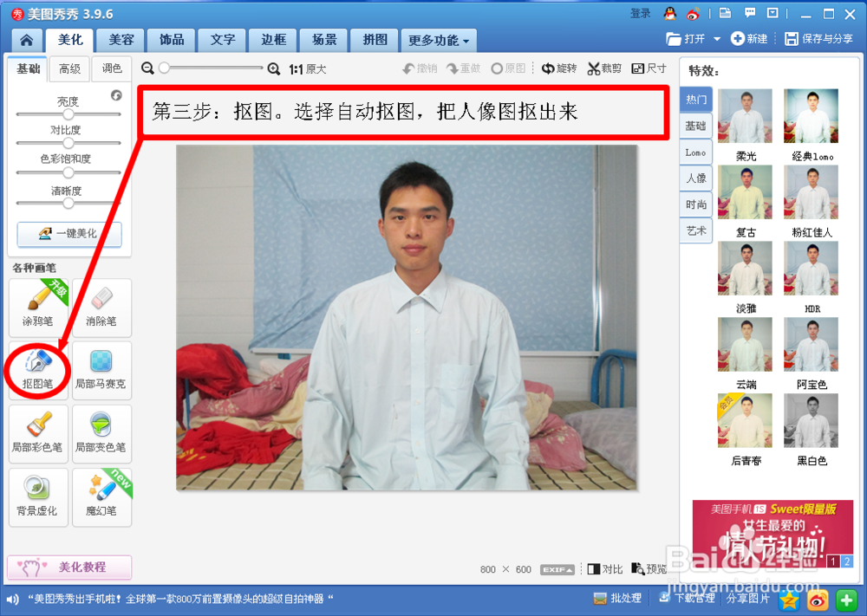Switch to the 美容 ribbon tab

(120, 40)
